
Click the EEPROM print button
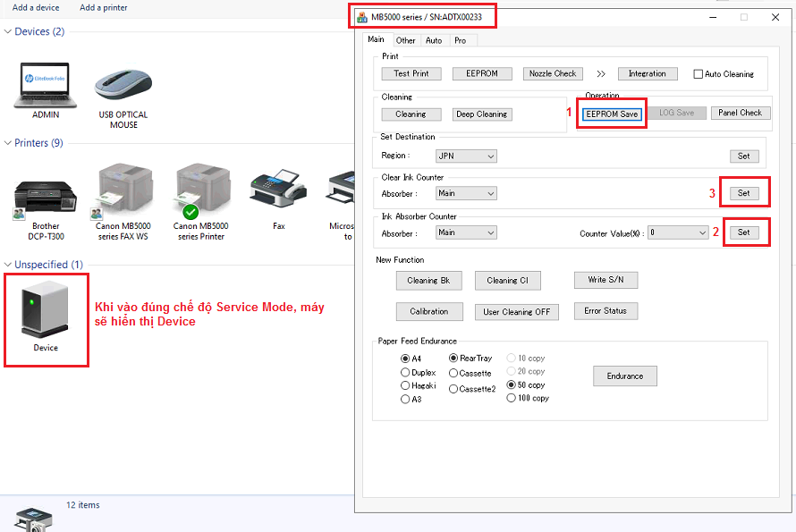click(x=482, y=73)
